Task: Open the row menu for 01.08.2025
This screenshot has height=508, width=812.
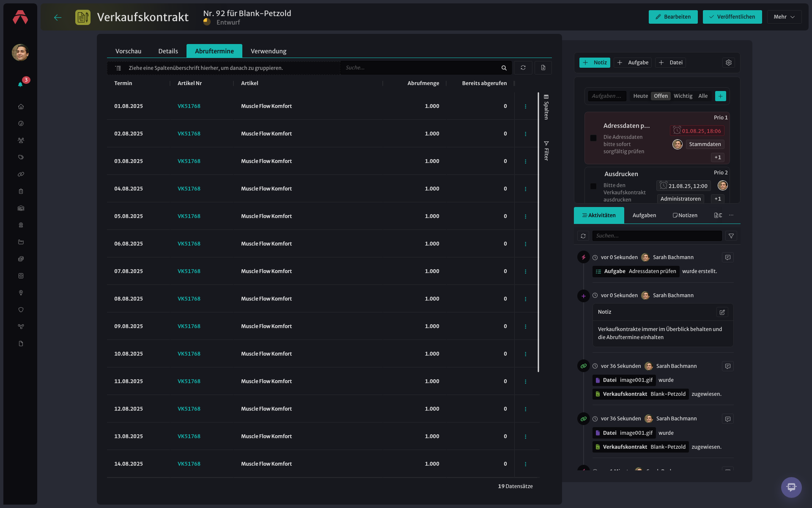Action: [526, 106]
